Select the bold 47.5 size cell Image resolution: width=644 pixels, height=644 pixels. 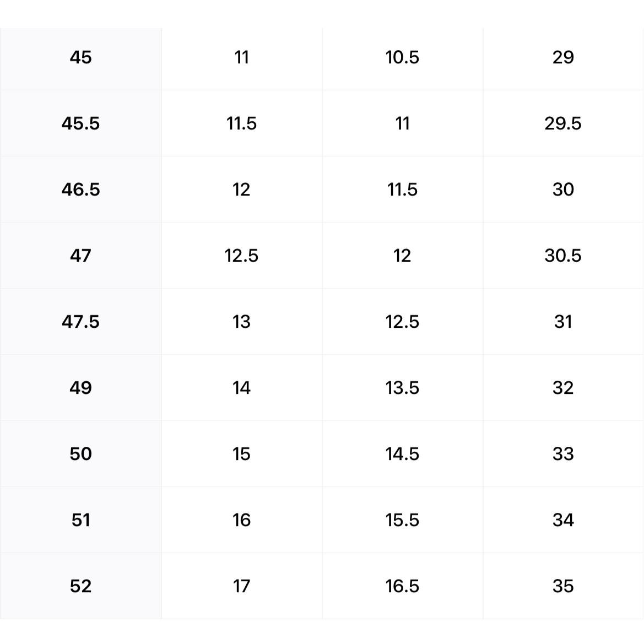(x=80, y=322)
